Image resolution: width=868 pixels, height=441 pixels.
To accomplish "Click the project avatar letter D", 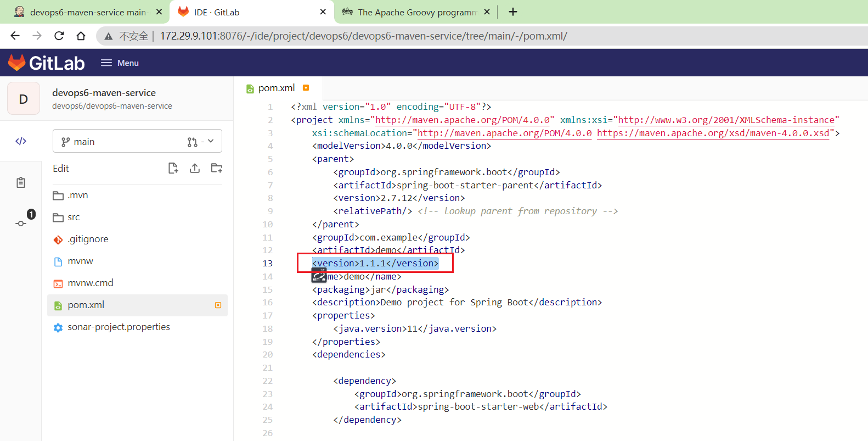I will point(24,99).
